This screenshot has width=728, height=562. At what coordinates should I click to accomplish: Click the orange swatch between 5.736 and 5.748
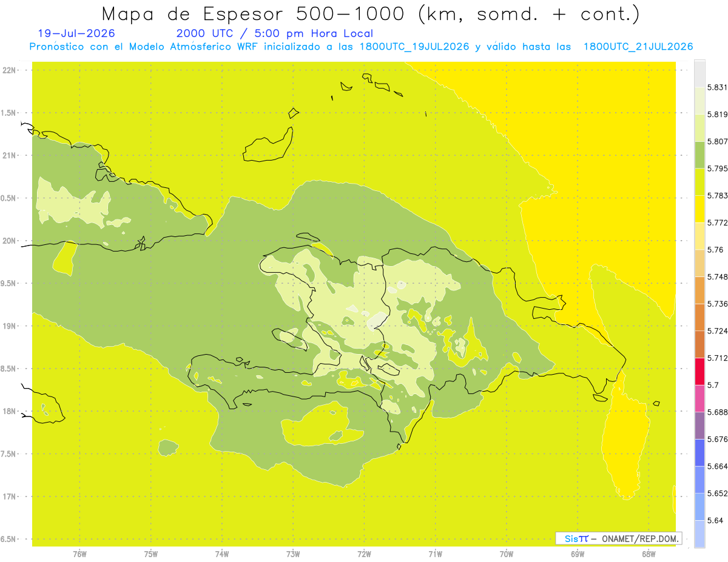pos(699,290)
